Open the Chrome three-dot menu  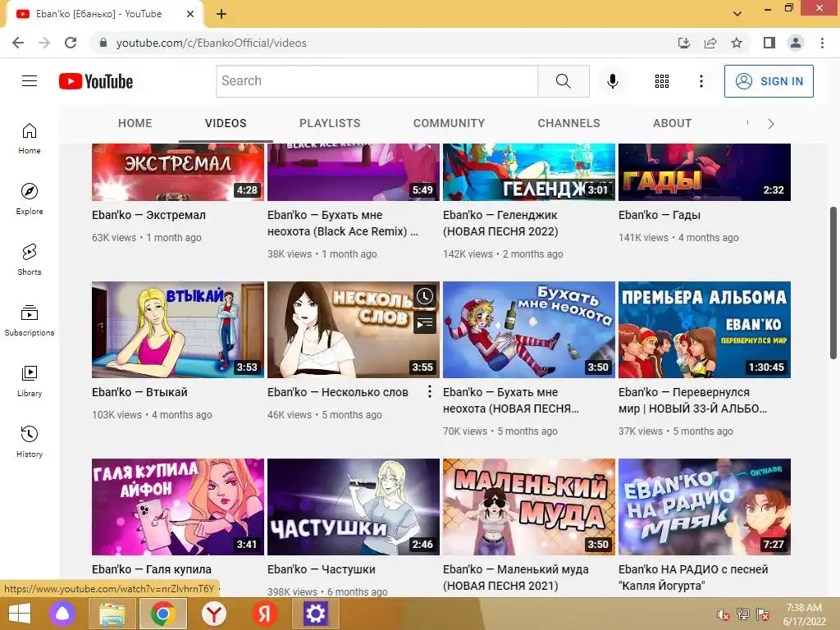tap(822, 43)
